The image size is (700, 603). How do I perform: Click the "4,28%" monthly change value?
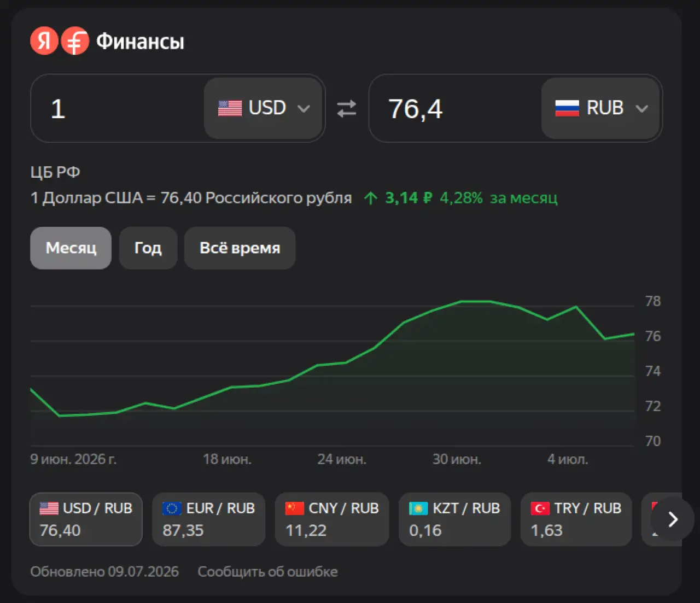[x=461, y=198]
